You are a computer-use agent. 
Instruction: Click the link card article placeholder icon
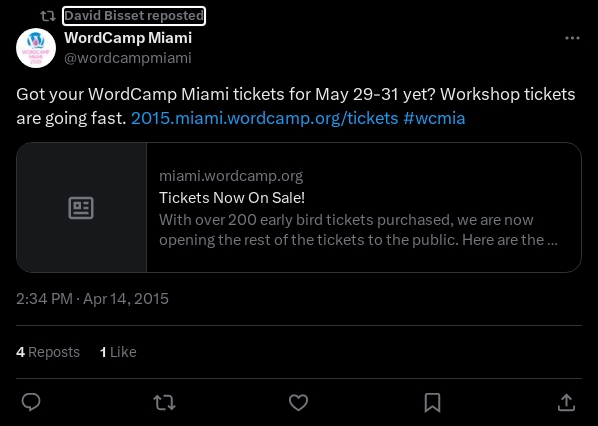(x=81, y=208)
